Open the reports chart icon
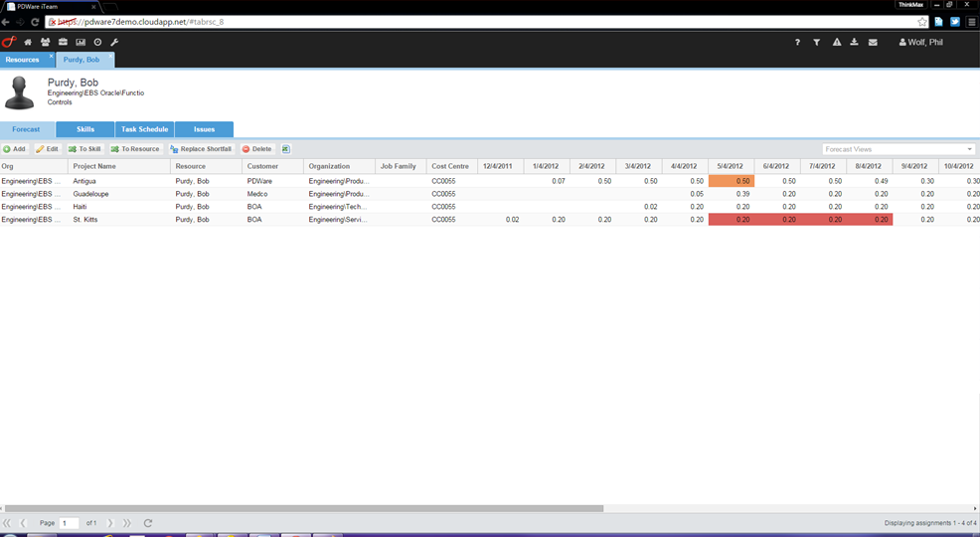The width and height of the screenshot is (980, 537). pos(81,42)
